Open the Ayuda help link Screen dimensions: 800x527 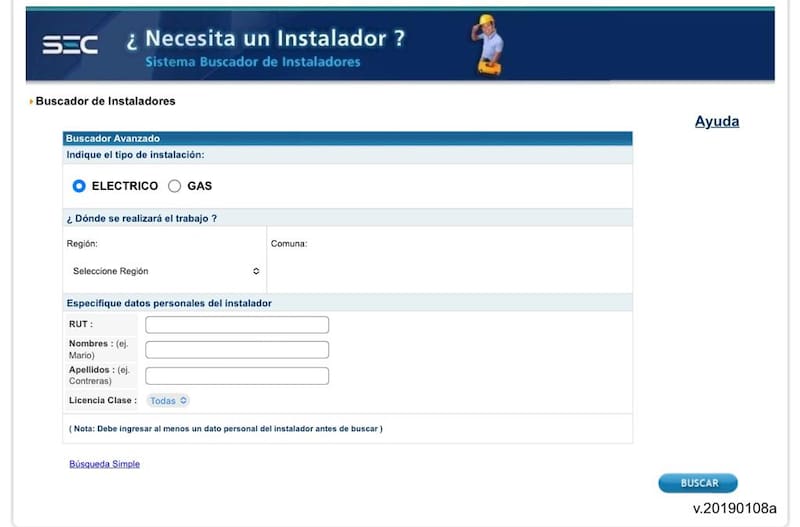(716, 122)
